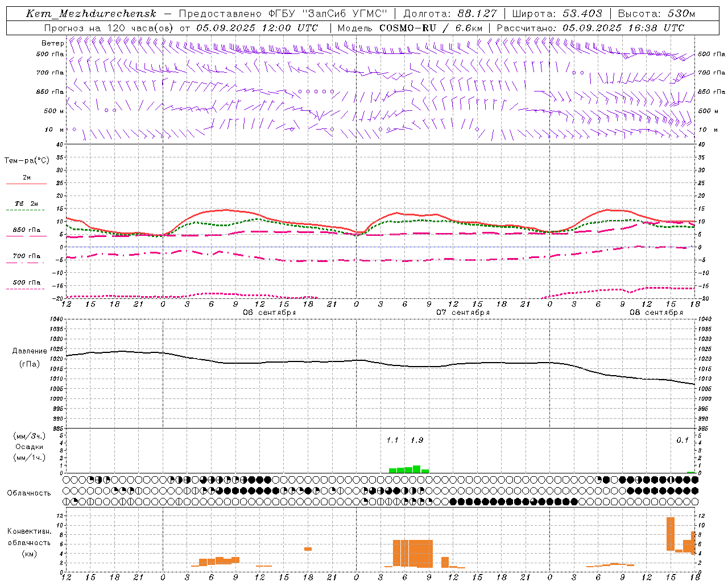Click the 'Давление' pressure panel label
Image resolution: width=728 pixels, height=582 pixels.
pyautogui.click(x=30, y=351)
